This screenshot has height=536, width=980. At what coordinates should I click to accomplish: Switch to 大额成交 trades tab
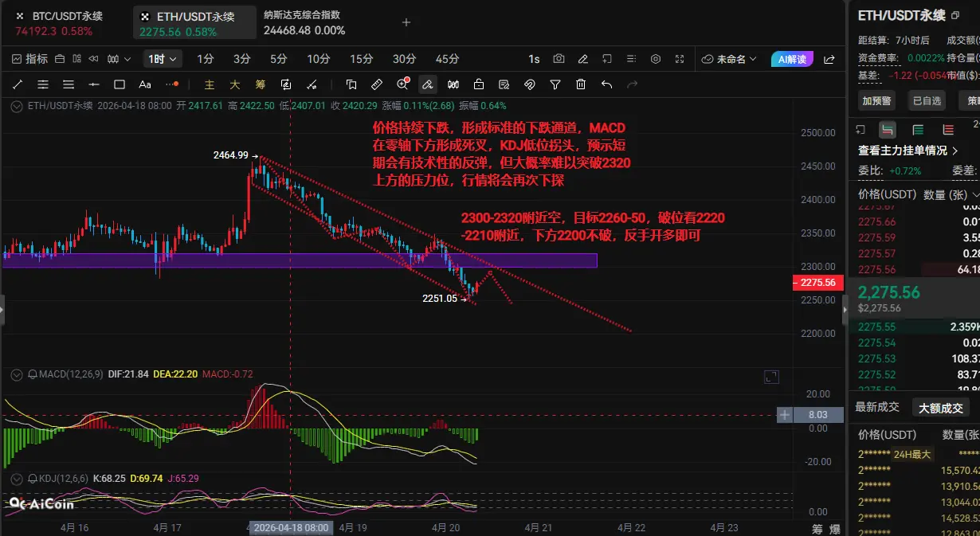coord(940,408)
